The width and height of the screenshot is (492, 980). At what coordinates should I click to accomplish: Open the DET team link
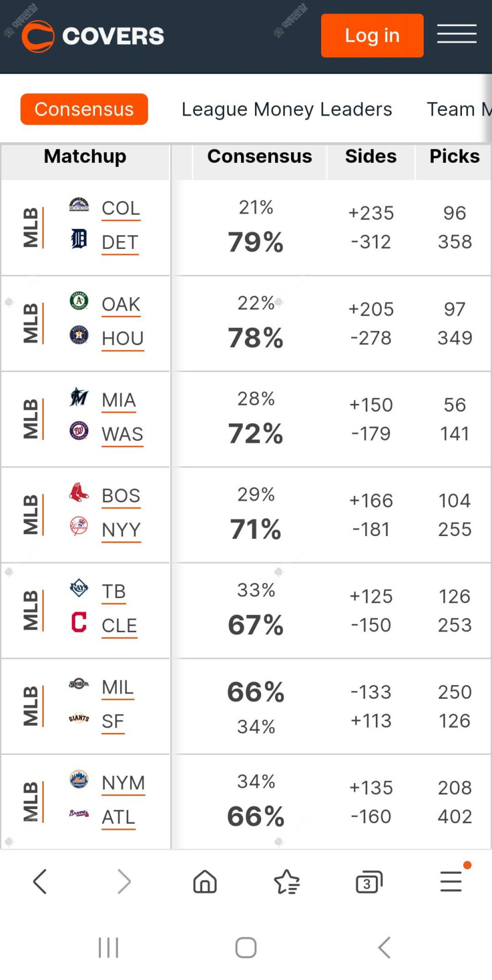120,242
